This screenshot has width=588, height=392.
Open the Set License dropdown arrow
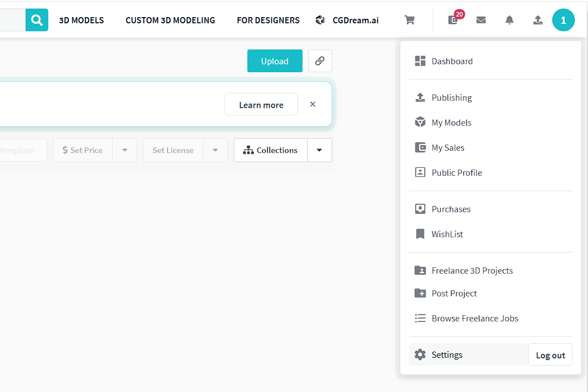(216, 150)
